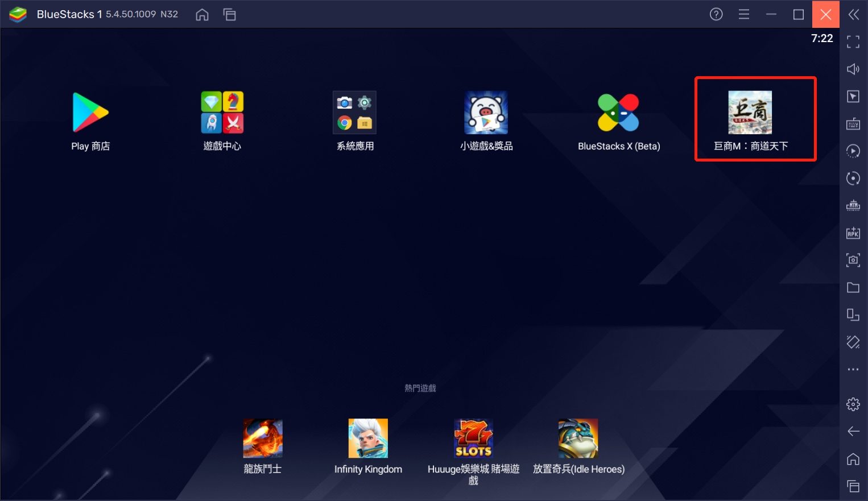Go to BlueStacks home in title bar

pyautogui.click(x=202, y=15)
